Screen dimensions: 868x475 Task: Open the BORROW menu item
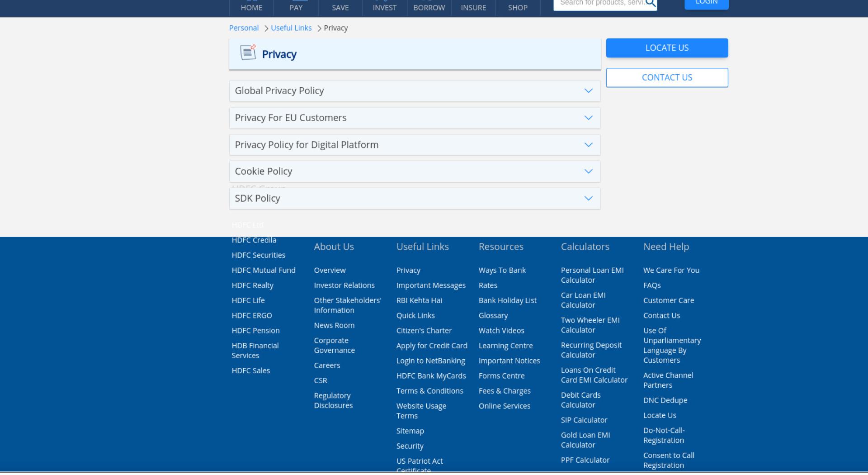coord(429,8)
